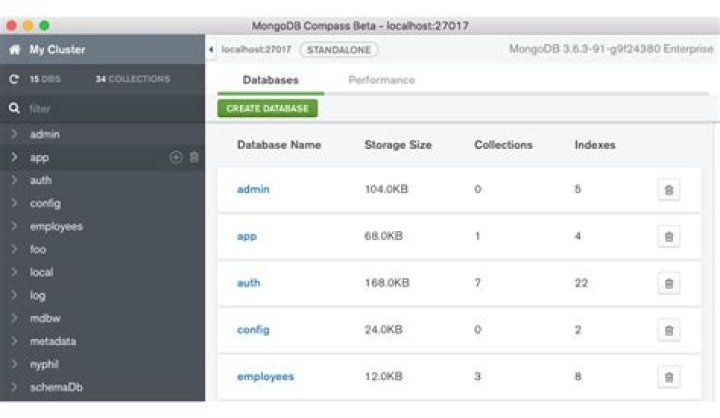
Task: Click the trash icon on app sidebar row
Action: [x=194, y=158]
